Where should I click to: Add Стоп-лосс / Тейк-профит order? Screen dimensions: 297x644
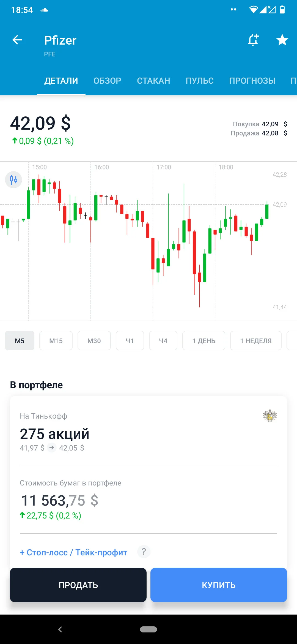tap(74, 552)
